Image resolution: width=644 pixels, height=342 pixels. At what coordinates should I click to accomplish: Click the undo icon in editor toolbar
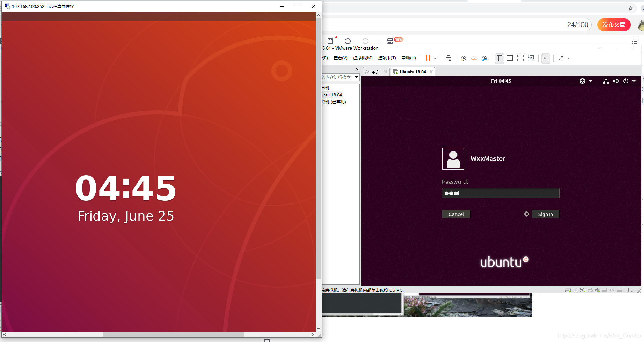point(348,41)
